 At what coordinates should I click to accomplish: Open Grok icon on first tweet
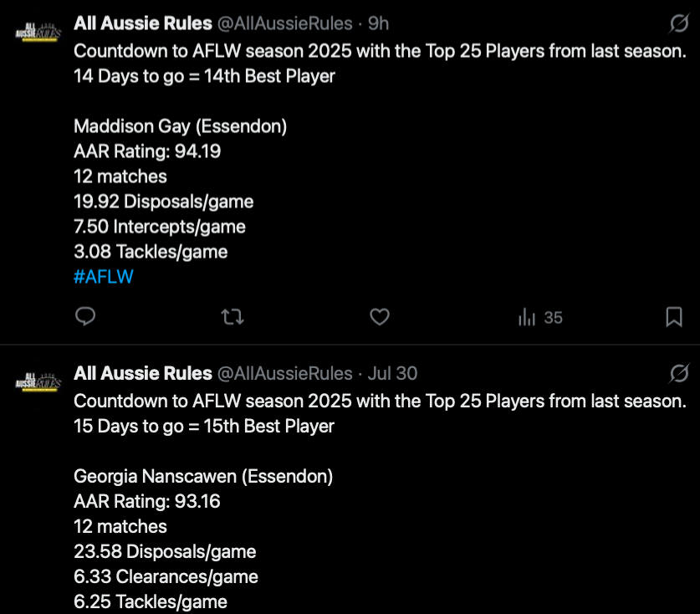pyautogui.click(x=679, y=23)
